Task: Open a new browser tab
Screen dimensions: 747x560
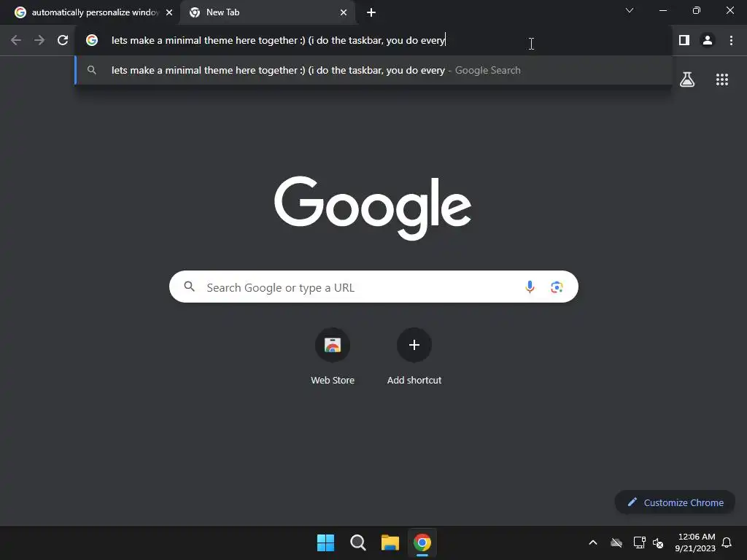Action: tap(371, 12)
